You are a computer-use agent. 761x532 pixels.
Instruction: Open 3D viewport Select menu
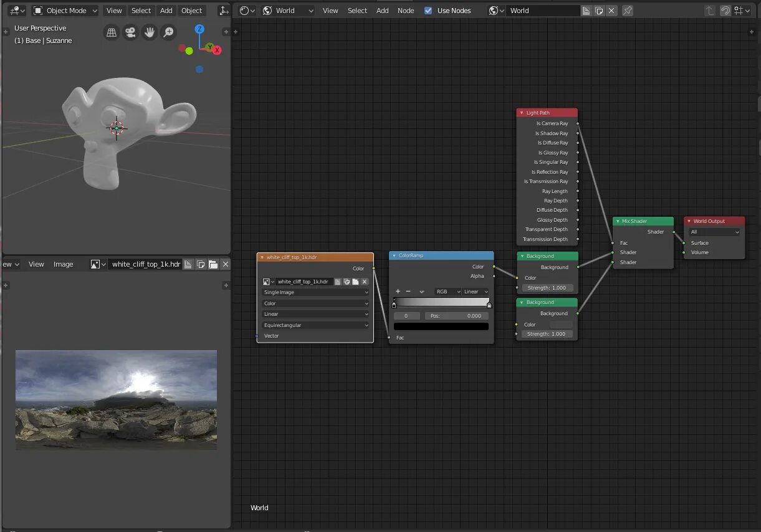pyautogui.click(x=141, y=11)
